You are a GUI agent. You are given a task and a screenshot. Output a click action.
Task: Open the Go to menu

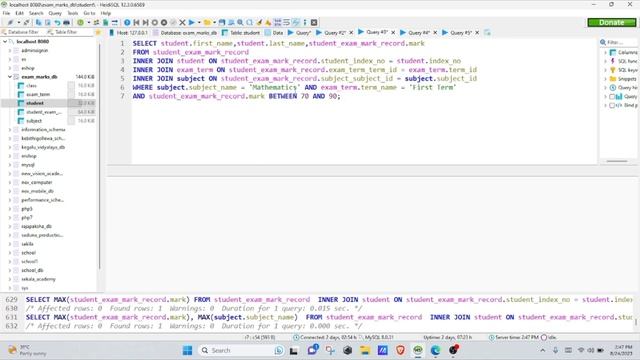coord(89,13)
